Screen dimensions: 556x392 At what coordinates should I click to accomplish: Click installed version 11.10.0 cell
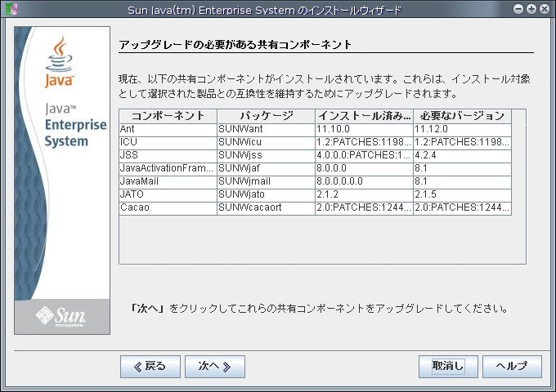365,129
